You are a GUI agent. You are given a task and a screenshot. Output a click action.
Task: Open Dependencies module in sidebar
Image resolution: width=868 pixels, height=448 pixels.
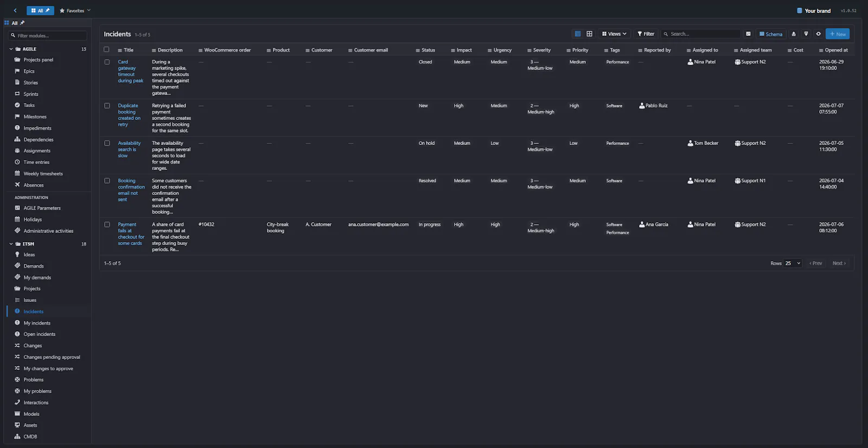click(38, 140)
